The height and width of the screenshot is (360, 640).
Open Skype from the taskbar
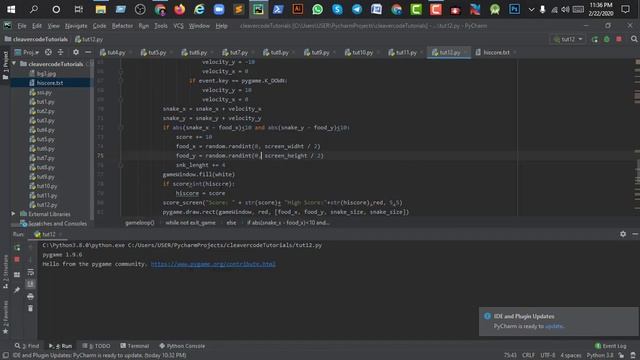[x=337, y=9]
